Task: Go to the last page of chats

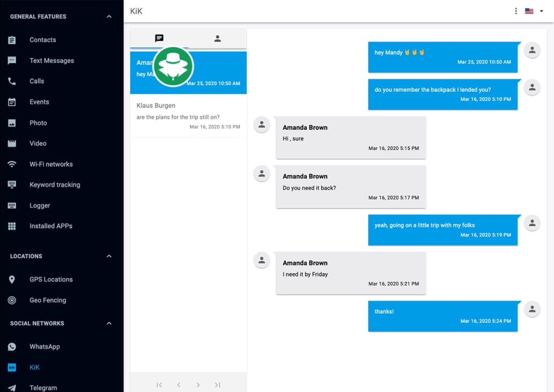Action: [x=217, y=384]
